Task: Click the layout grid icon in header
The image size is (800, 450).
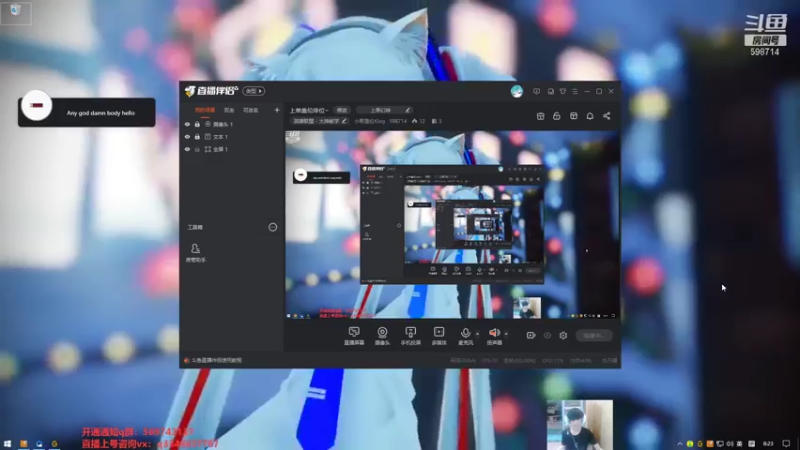Action: (573, 116)
